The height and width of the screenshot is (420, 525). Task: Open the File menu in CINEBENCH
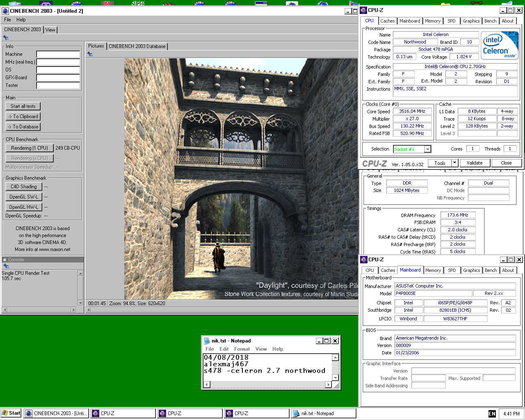7,20
